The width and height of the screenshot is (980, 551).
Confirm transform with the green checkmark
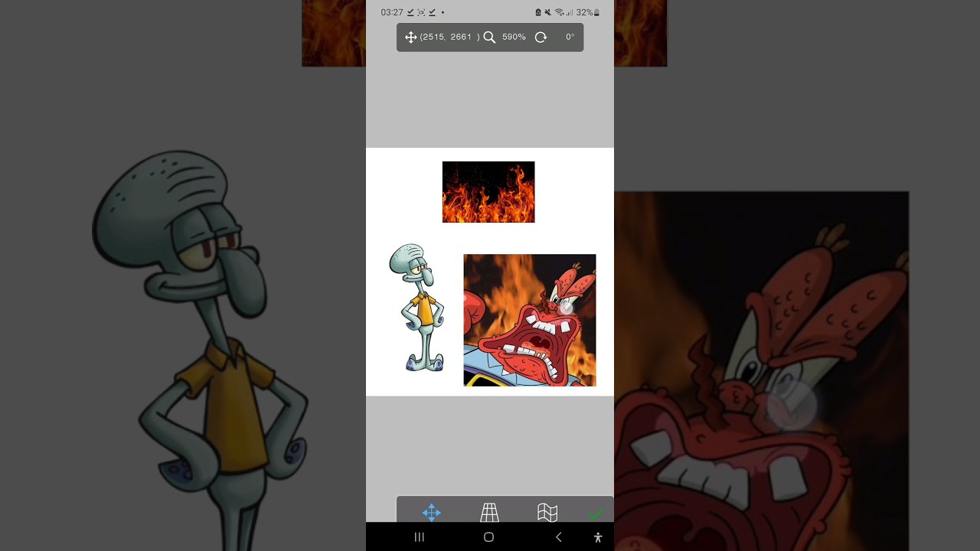(596, 514)
